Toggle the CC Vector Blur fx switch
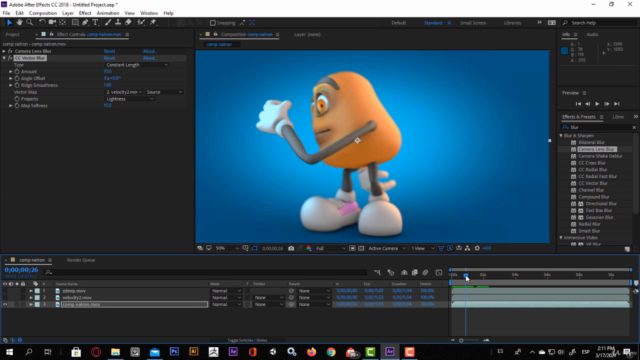This screenshot has height=360, width=640. (x=10, y=58)
